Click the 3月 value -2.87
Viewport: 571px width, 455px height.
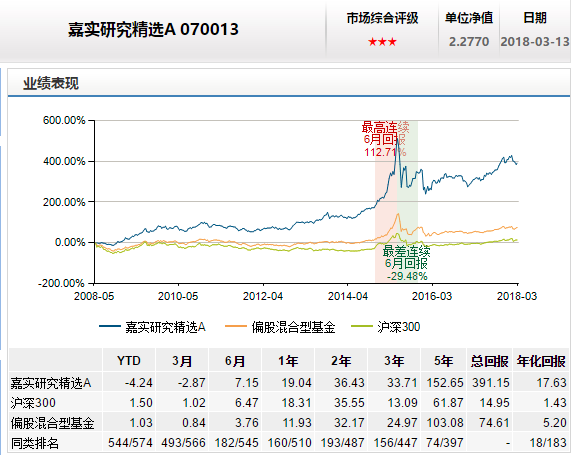tap(192, 383)
